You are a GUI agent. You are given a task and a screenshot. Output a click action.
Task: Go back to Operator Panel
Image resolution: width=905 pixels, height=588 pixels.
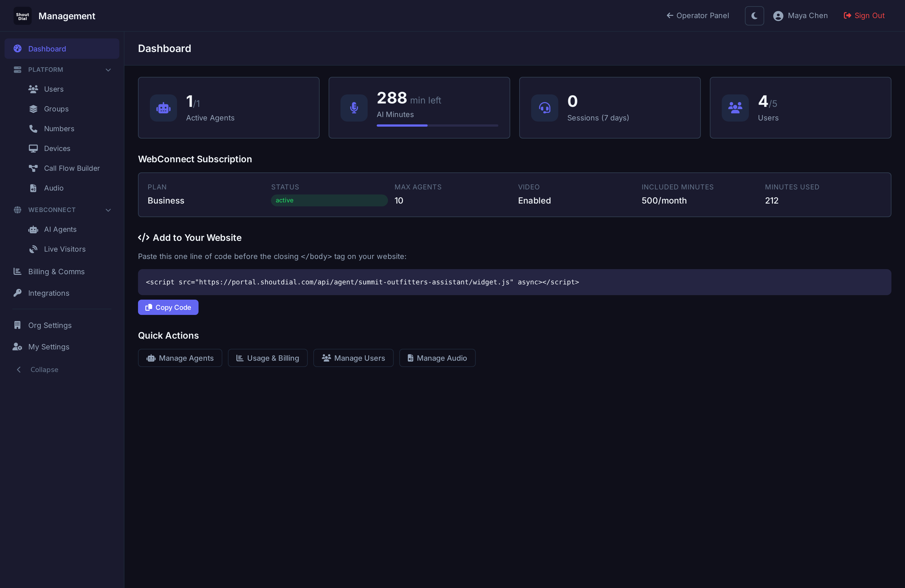(x=698, y=16)
